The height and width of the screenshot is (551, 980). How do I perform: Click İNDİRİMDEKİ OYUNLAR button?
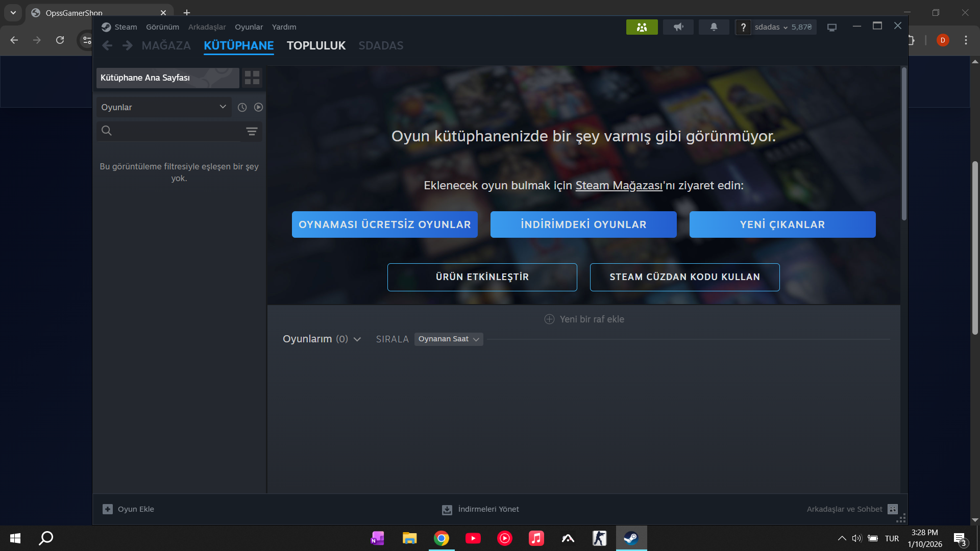583,224
